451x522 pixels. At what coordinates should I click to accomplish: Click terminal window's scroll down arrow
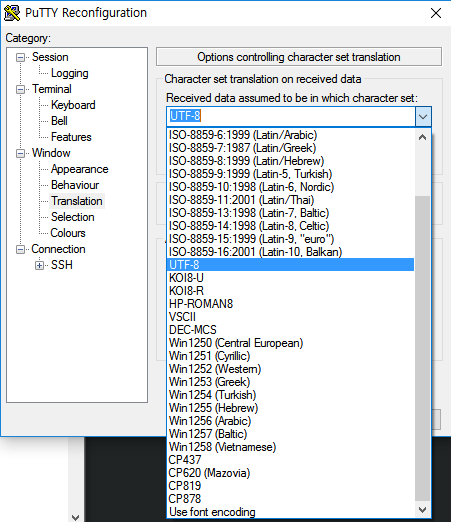point(76,517)
